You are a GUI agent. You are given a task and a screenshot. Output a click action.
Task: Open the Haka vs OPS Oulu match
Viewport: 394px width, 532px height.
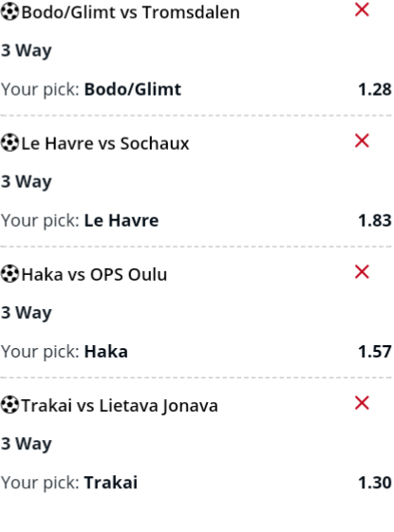(94, 274)
